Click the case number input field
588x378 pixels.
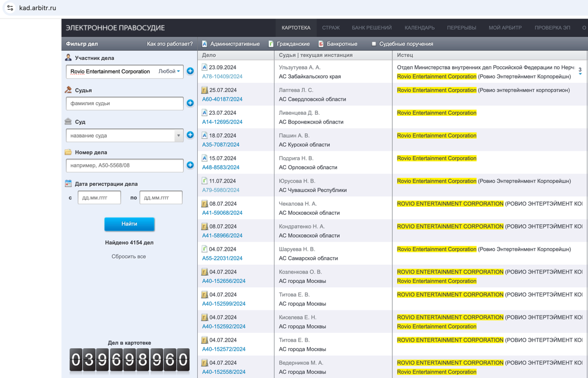124,165
